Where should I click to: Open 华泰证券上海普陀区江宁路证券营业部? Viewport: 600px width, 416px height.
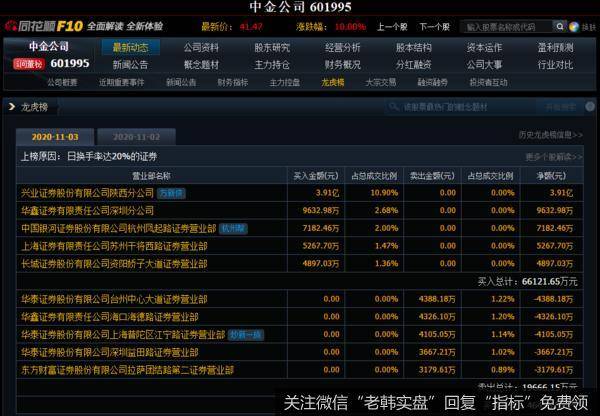click(123, 335)
